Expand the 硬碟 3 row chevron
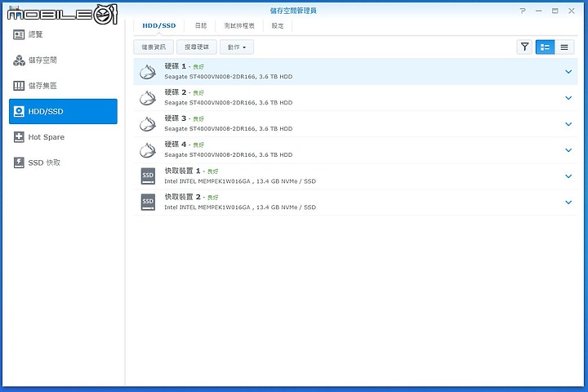The image size is (588, 392). point(568,124)
